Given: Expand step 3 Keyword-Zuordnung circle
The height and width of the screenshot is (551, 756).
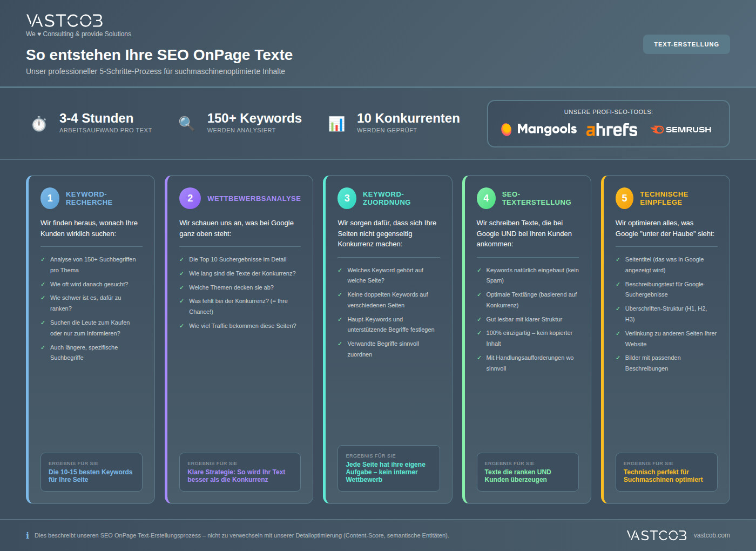Looking at the screenshot, I should 347,198.
